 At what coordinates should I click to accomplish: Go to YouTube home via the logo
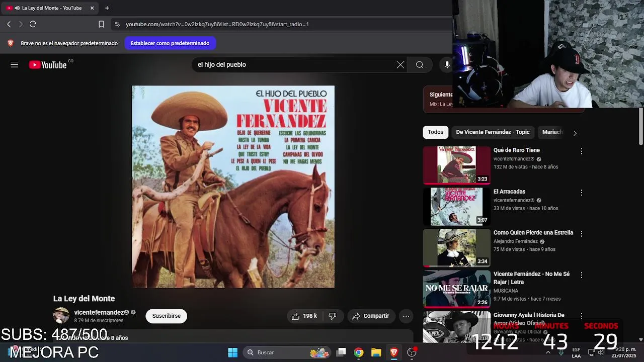tap(48, 64)
